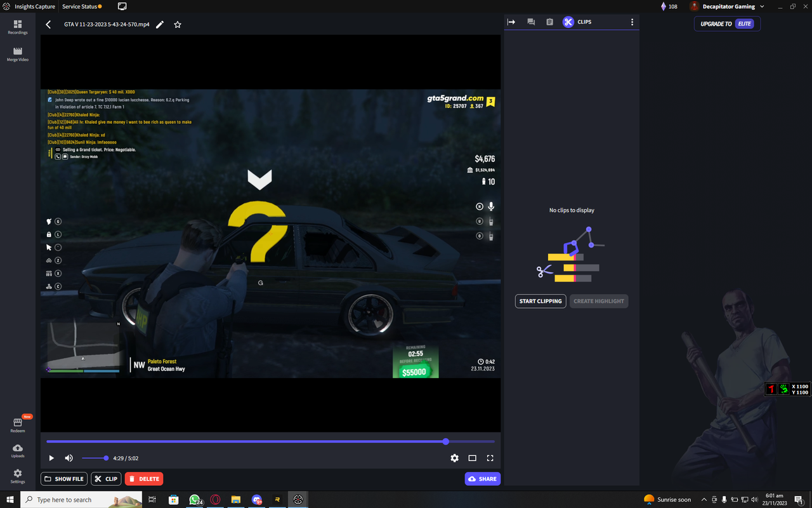The height and width of the screenshot is (508, 812).
Task: Show hidden system tray icons
Action: tap(704, 500)
